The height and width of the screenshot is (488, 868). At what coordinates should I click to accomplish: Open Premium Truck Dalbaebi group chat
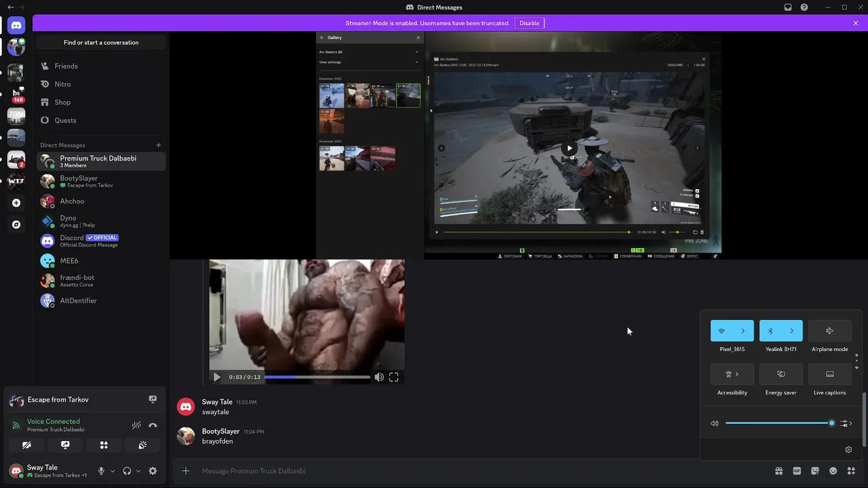point(101,161)
